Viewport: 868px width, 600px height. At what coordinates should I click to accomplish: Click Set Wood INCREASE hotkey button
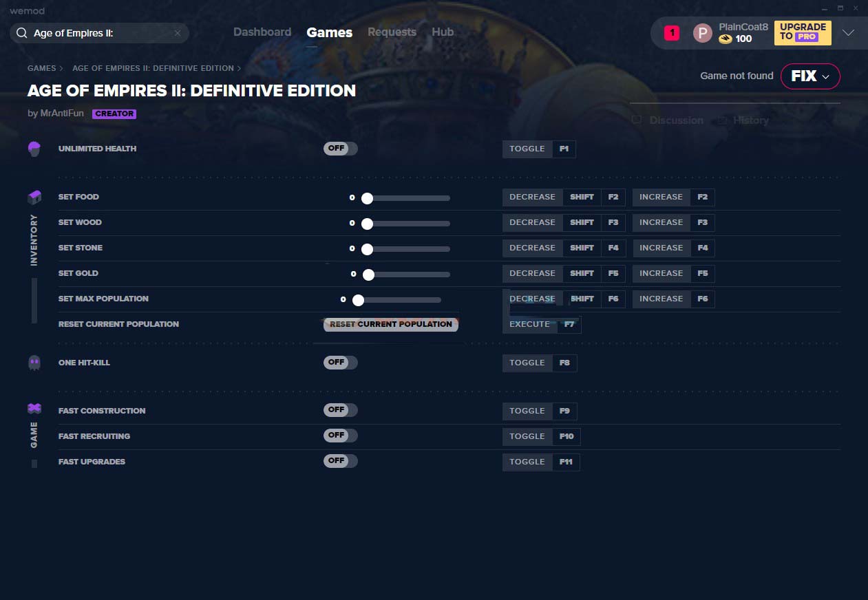click(674, 222)
